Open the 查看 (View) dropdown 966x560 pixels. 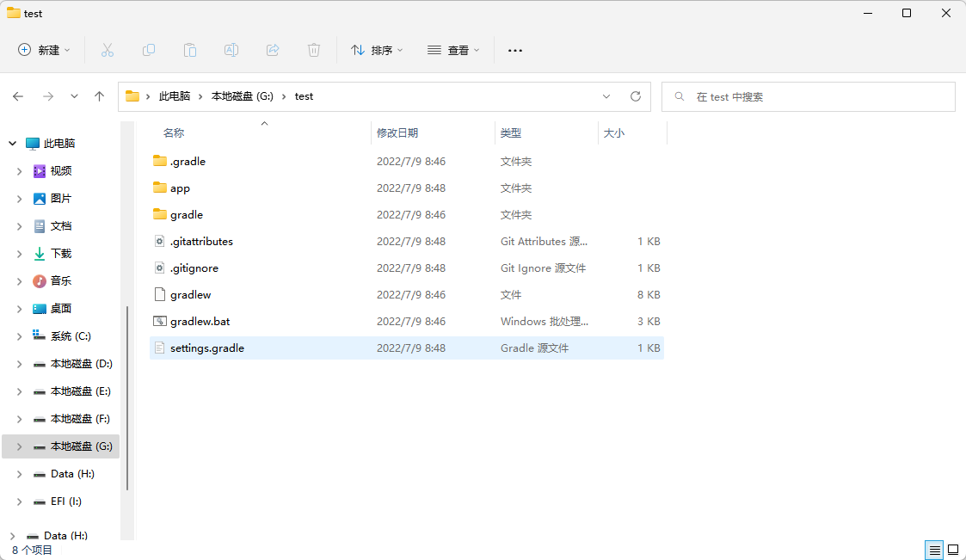pos(453,50)
